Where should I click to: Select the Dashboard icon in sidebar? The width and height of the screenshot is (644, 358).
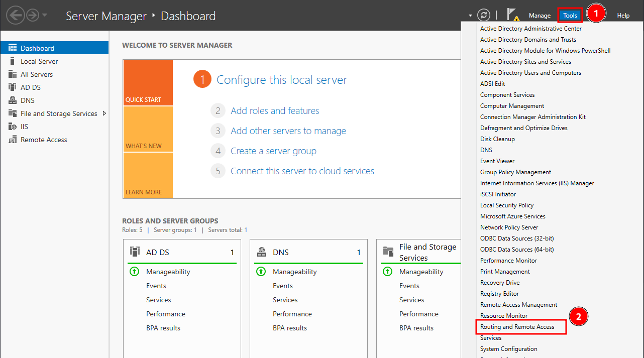coord(13,48)
